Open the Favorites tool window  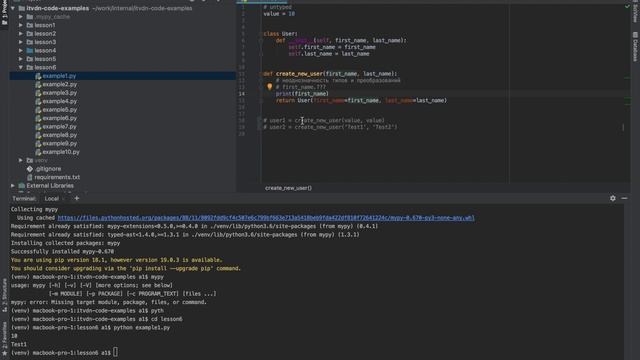click(4, 339)
